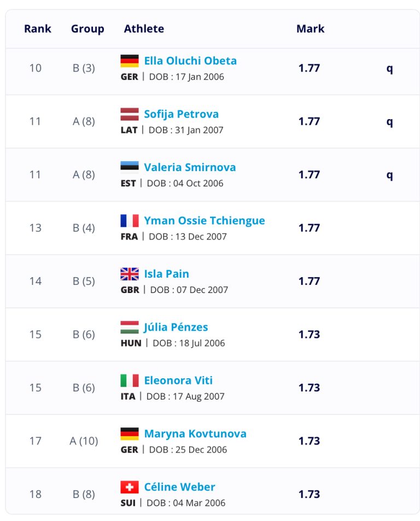Viewport: 420px width, 521px height.
Task: Click the Latvian flag next to Sofija Petrova
Action: point(129,114)
